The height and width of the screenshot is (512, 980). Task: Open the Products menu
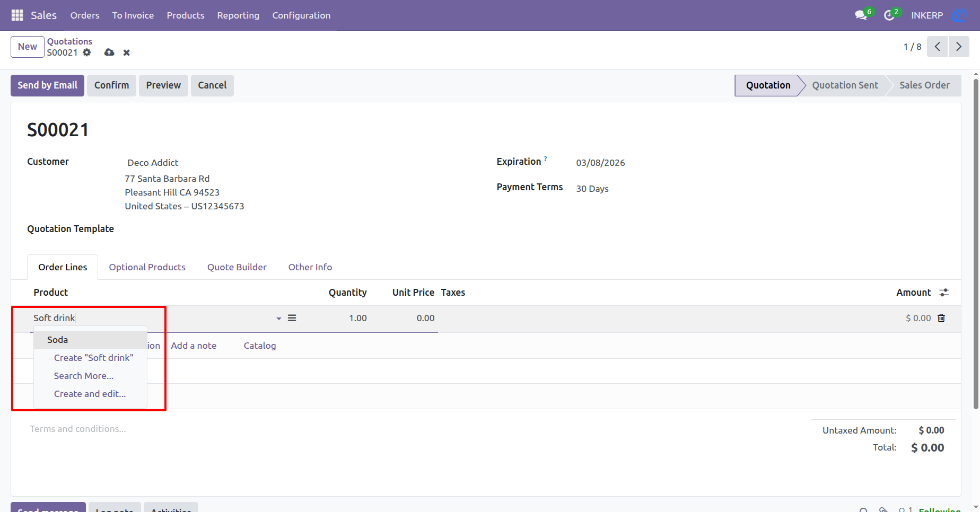click(186, 15)
